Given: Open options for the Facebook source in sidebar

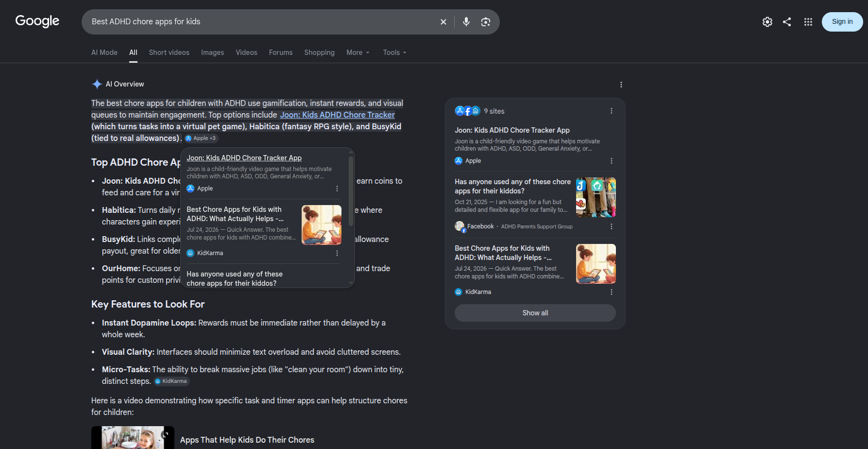Looking at the screenshot, I should (x=612, y=226).
